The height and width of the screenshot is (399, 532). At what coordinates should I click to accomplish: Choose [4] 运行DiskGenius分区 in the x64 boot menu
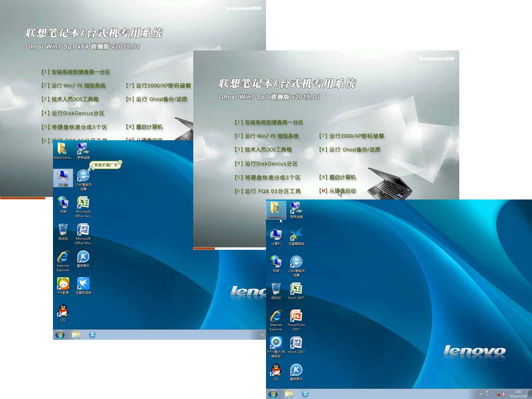[73, 113]
